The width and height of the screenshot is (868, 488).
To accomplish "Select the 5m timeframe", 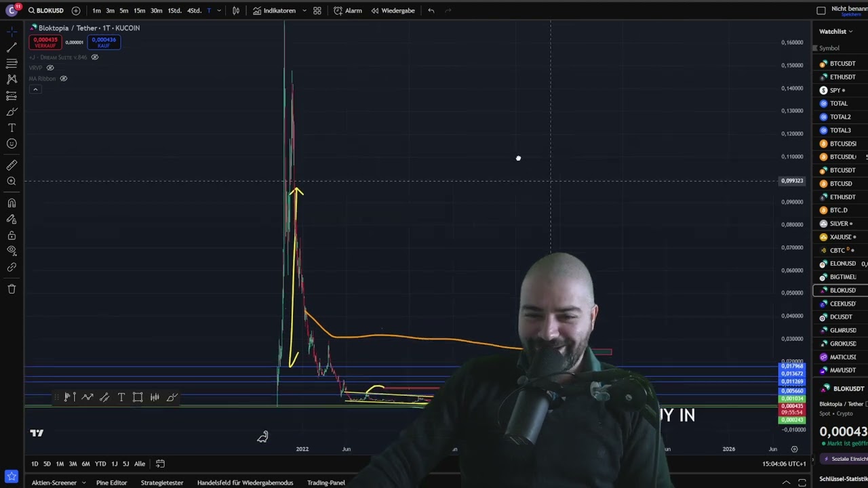I will tap(123, 11).
